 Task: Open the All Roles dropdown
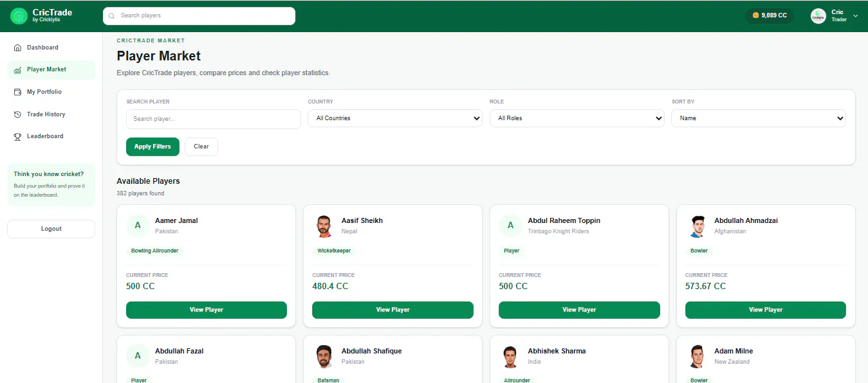click(577, 118)
